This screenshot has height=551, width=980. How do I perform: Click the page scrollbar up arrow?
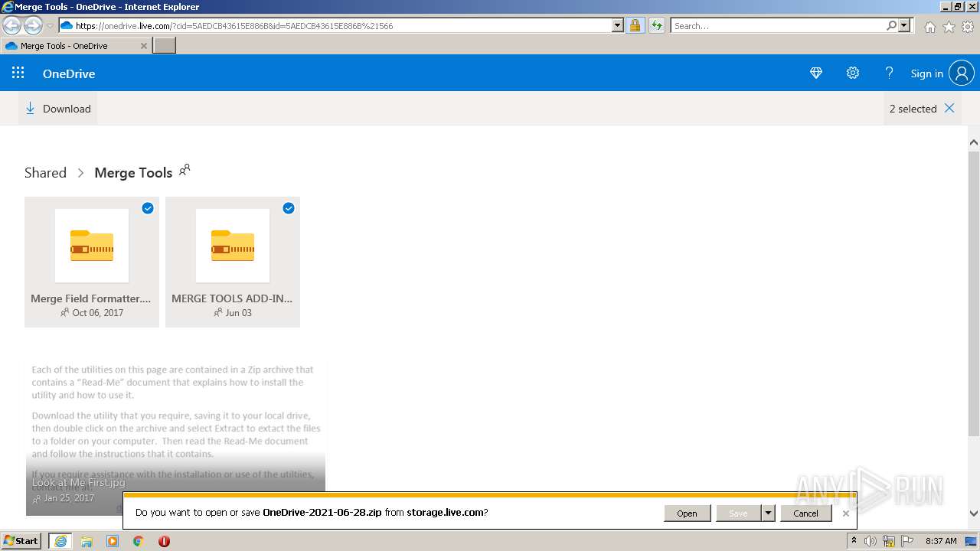[974, 142]
